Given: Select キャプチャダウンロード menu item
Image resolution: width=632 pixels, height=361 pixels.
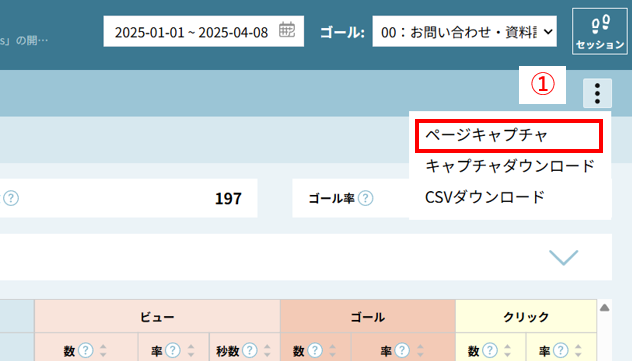Looking at the screenshot, I should coord(509,166).
